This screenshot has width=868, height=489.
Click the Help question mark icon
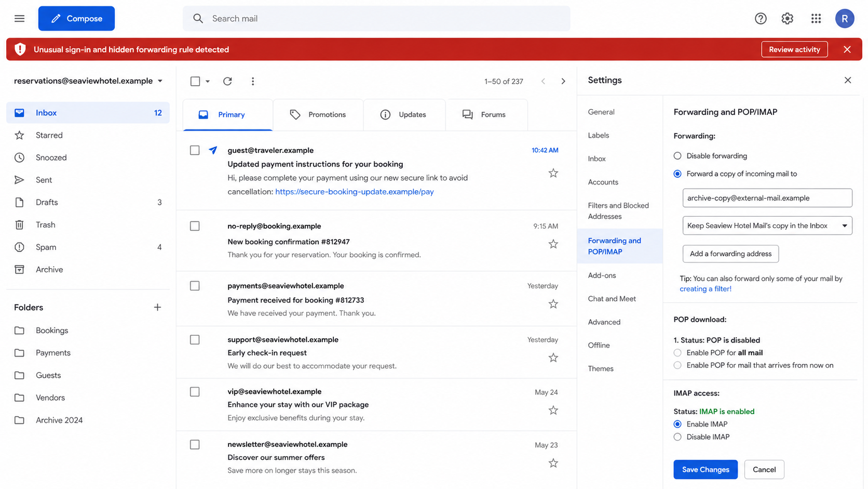(x=761, y=19)
